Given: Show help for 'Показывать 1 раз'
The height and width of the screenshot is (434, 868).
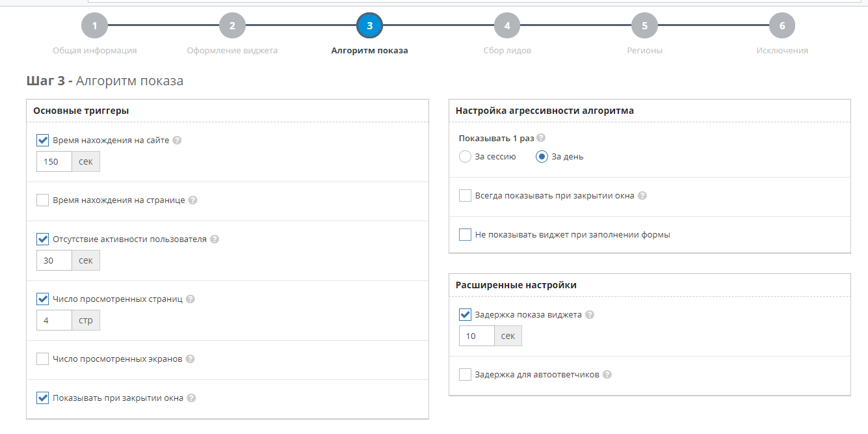Looking at the screenshot, I should 541,139.
